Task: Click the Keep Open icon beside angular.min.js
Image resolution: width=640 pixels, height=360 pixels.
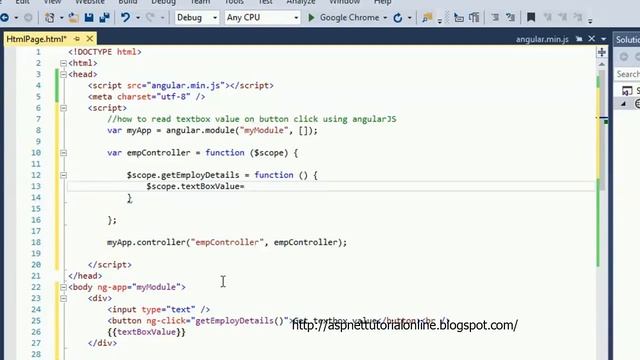Action: click(x=579, y=39)
